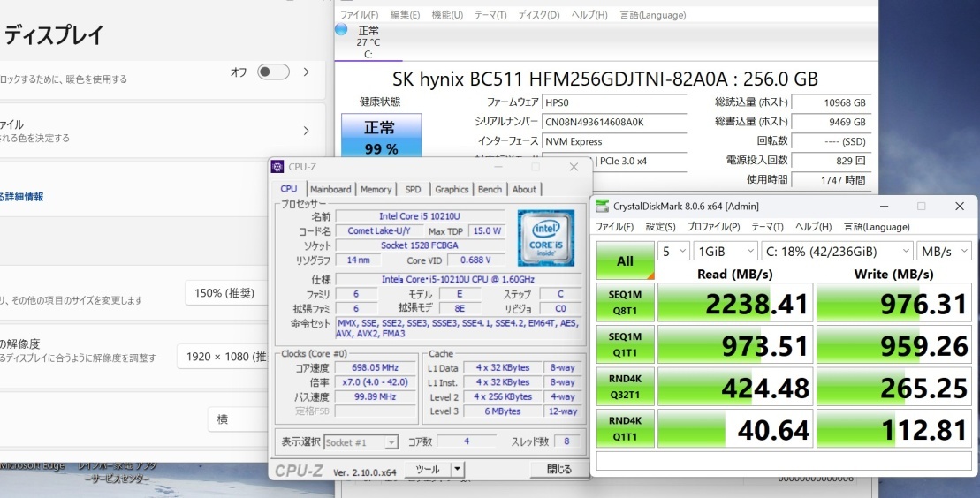Open the 1920 × 1080 resolution dropdown
The width and height of the screenshot is (980, 498).
tap(223, 357)
